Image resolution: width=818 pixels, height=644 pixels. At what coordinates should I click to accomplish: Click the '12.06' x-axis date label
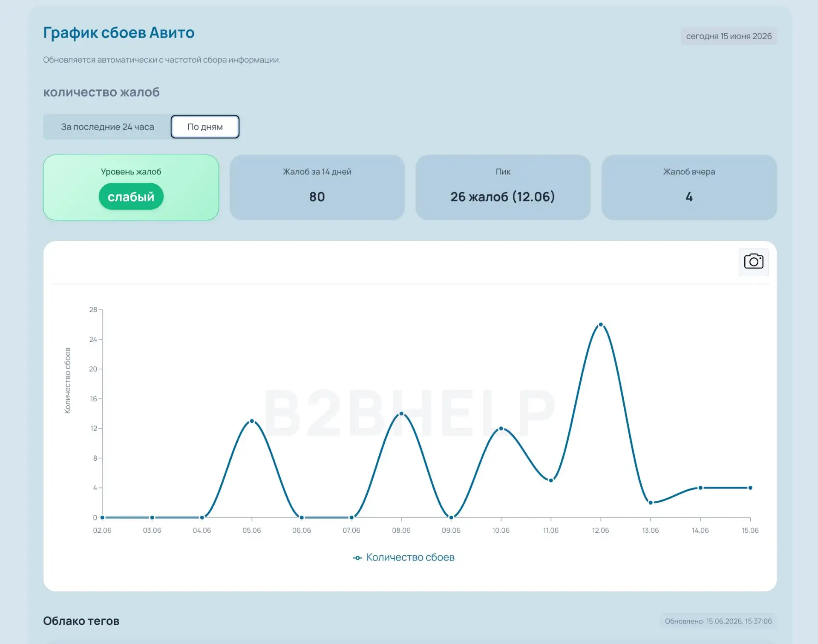[601, 530]
